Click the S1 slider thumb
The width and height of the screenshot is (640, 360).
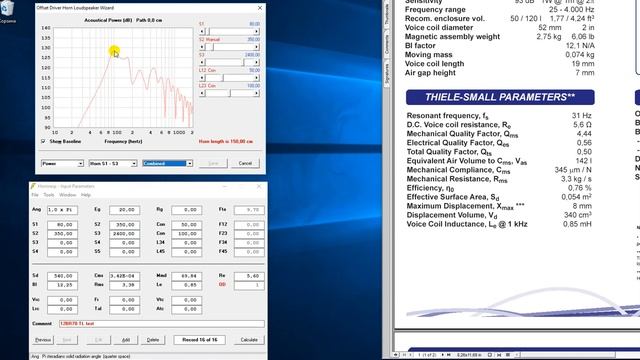[207, 31]
